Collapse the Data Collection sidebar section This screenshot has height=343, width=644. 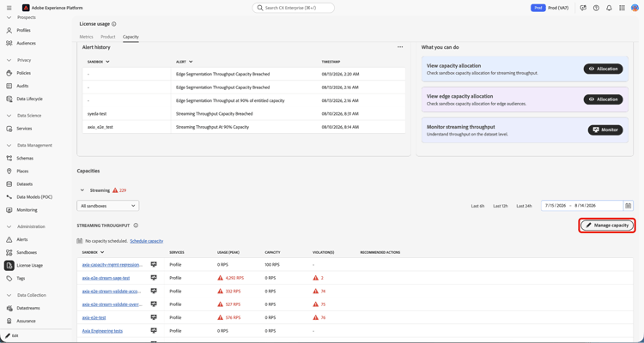pyautogui.click(x=9, y=295)
